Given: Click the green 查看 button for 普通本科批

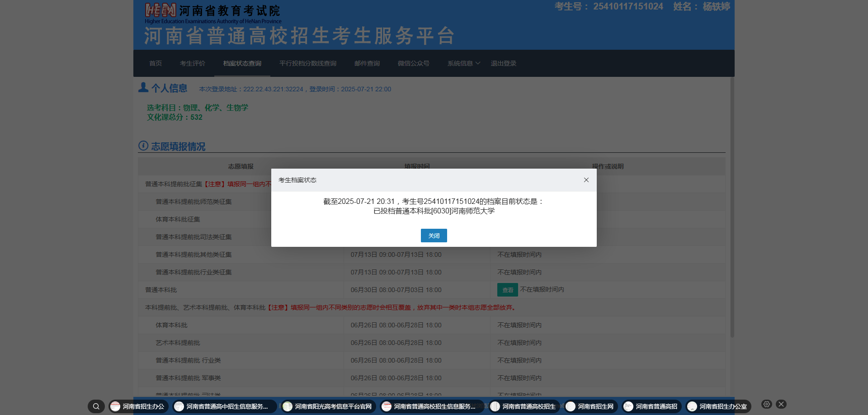Looking at the screenshot, I should [x=507, y=290].
